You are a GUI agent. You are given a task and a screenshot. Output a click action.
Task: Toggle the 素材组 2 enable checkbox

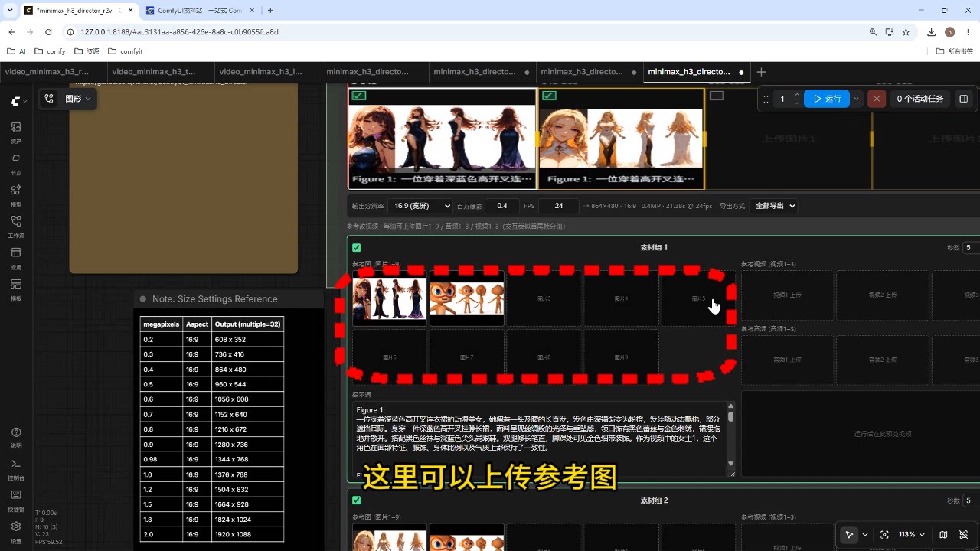[x=356, y=500]
